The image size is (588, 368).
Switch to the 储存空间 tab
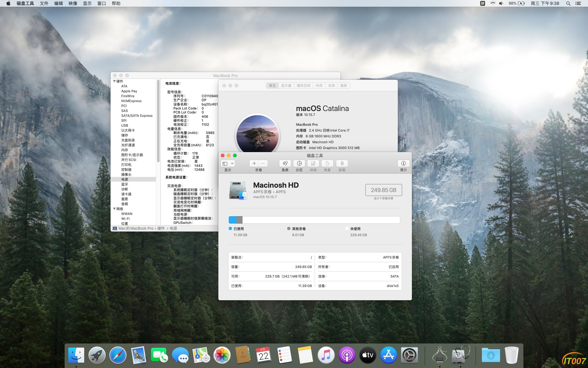point(303,86)
